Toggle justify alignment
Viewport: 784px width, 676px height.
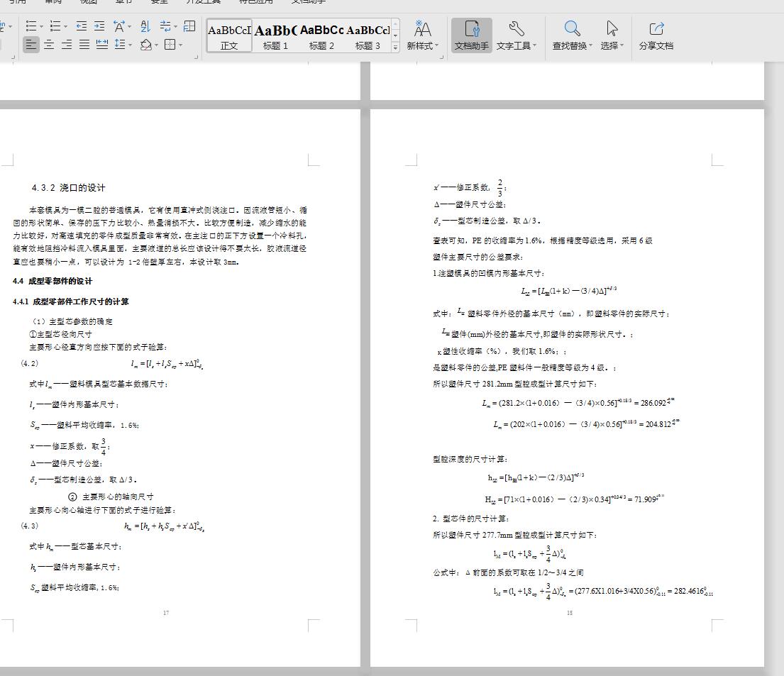pos(84,45)
